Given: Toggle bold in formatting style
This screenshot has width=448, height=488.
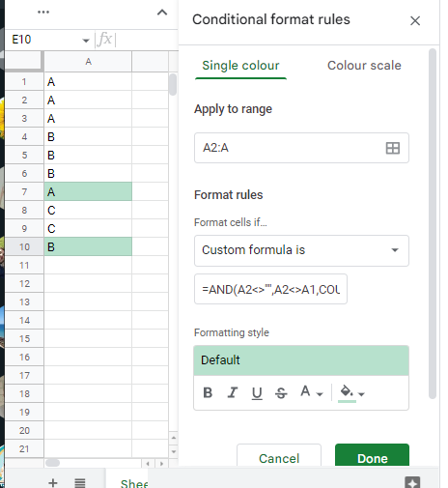Looking at the screenshot, I should pyautogui.click(x=208, y=392).
